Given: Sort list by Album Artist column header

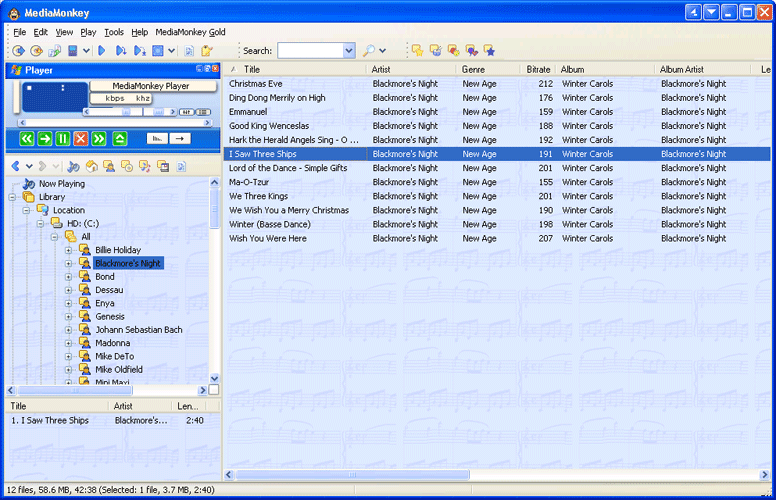Looking at the screenshot, I should point(703,69).
